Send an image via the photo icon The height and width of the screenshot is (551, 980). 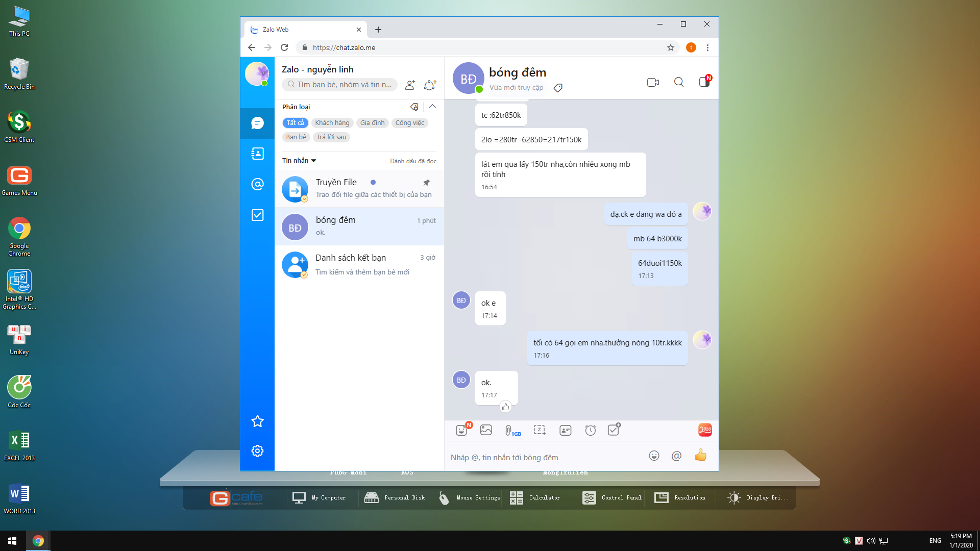486,430
